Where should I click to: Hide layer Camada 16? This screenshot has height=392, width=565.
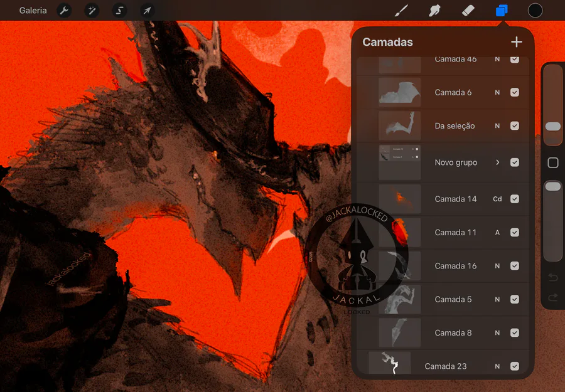pyautogui.click(x=515, y=266)
